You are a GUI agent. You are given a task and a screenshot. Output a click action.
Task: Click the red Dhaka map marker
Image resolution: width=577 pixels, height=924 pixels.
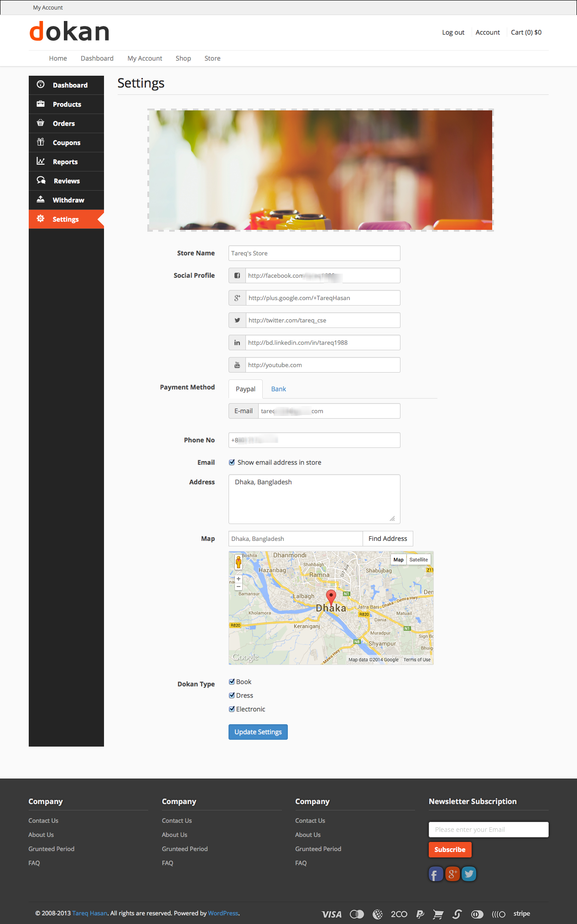pyautogui.click(x=331, y=596)
